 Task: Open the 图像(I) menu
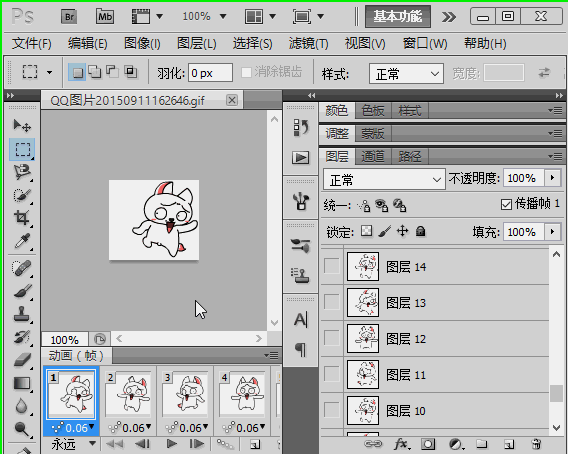(x=142, y=44)
